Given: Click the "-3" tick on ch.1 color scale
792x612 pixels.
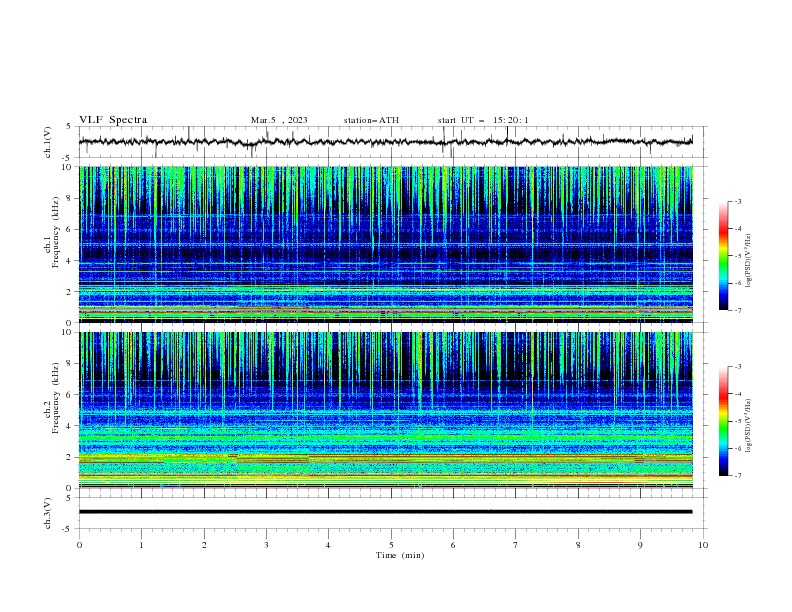Looking at the screenshot, I should (737, 201).
